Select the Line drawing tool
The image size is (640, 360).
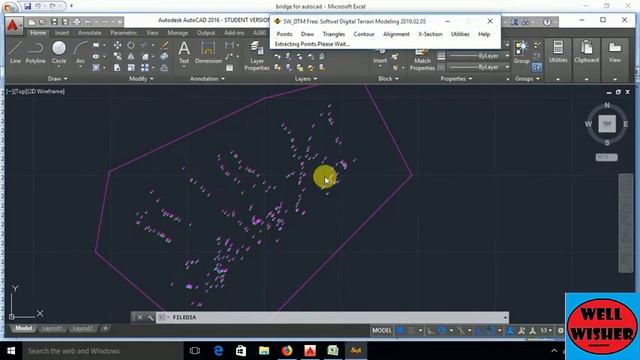point(15,52)
